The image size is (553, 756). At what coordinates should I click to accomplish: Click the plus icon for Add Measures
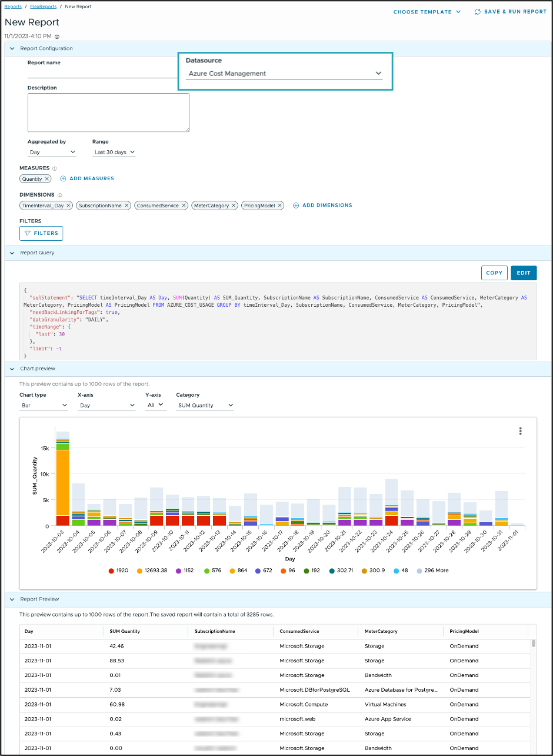pos(63,178)
